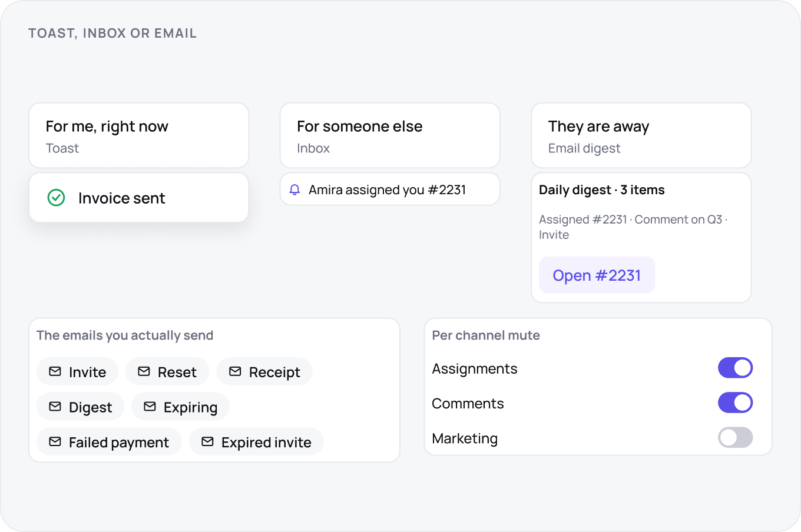801x532 pixels.
Task: Select the Expired invite label
Action: [x=266, y=443]
